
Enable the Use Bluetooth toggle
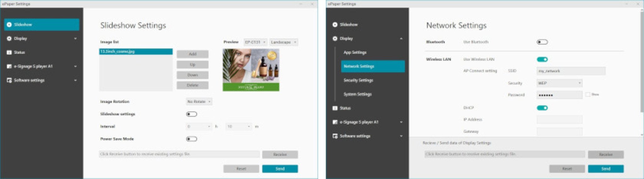(542, 42)
